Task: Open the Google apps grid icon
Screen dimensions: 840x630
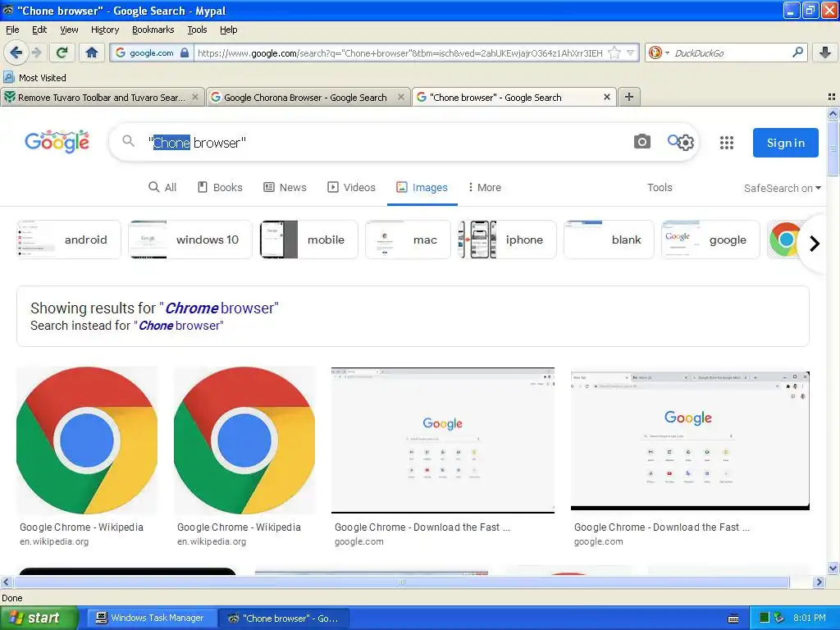Action: point(727,143)
